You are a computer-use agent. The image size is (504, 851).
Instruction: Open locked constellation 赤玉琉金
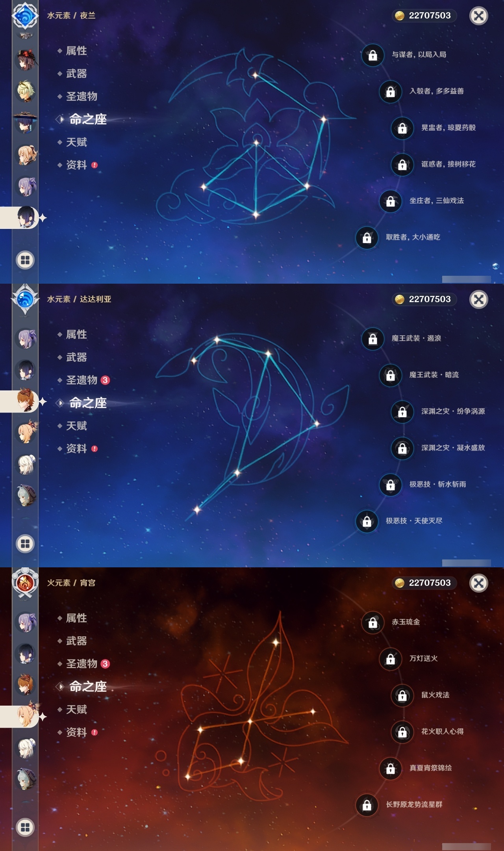tap(391, 622)
